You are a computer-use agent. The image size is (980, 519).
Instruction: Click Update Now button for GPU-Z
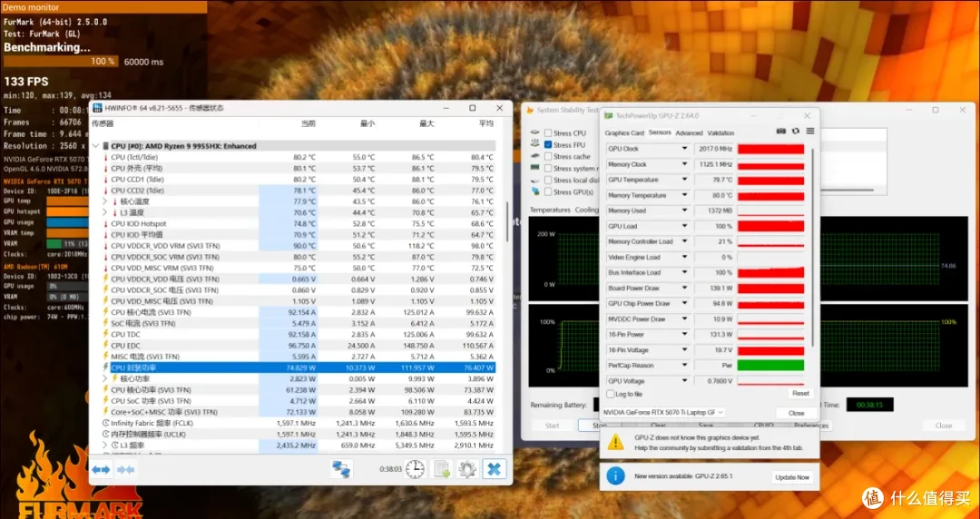click(x=792, y=477)
